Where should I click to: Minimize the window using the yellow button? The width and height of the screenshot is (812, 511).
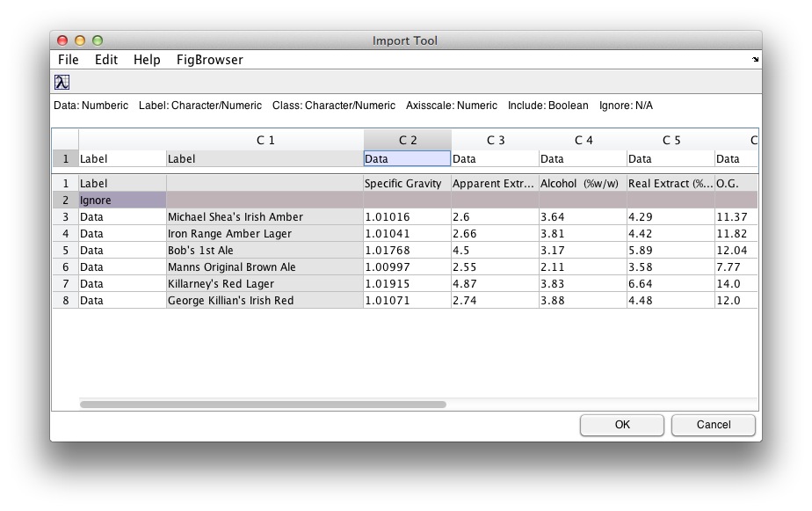pyautogui.click(x=80, y=40)
